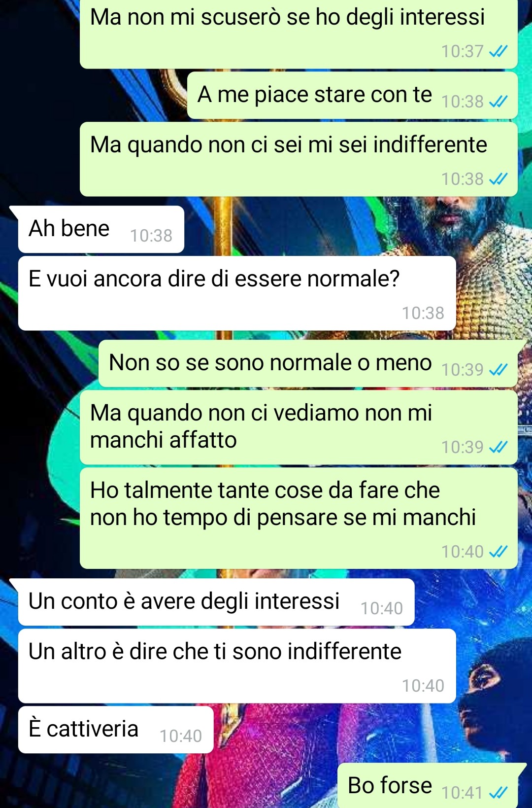The height and width of the screenshot is (808, 532).
Task: Tap ticks on "Ho talmente tante cose" message
Action: click(498, 551)
